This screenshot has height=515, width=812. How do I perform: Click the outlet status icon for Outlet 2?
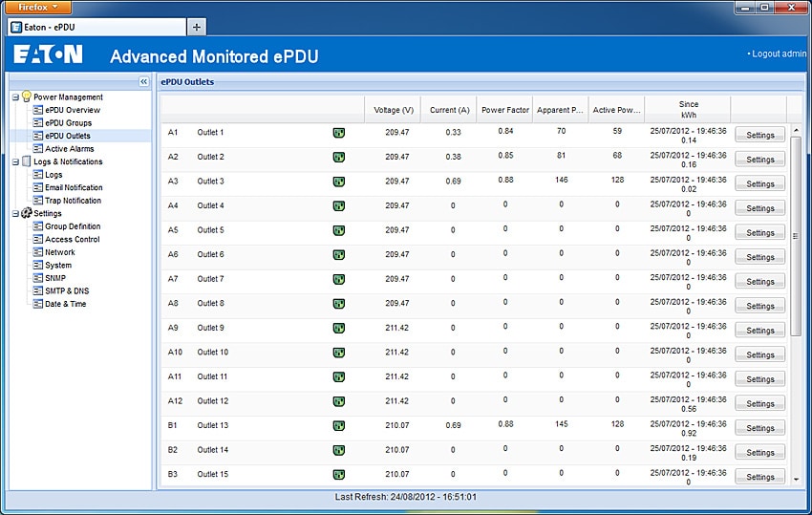[339, 158]
